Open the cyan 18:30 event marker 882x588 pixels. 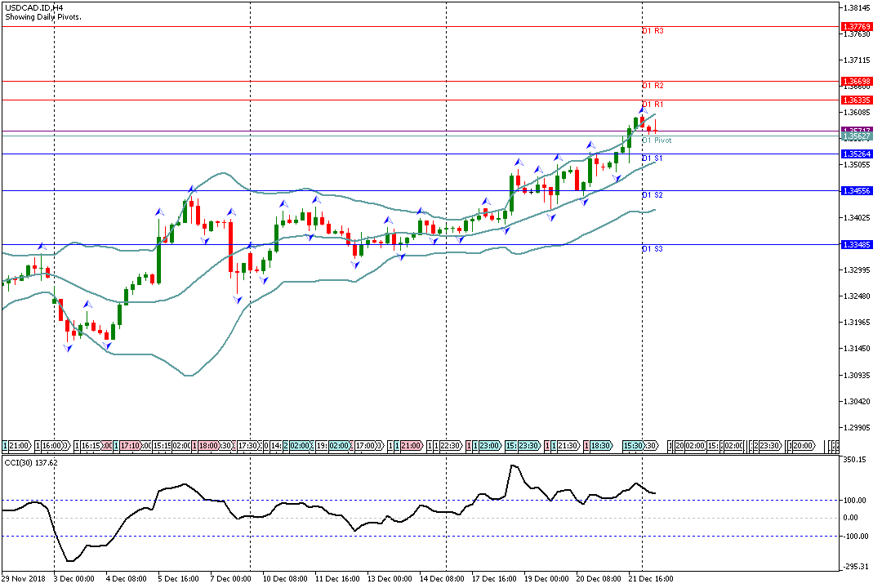point(601,446)
